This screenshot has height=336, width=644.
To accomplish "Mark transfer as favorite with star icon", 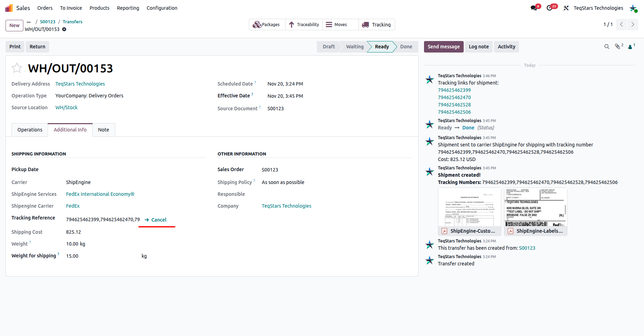I will tap(17, 68).
